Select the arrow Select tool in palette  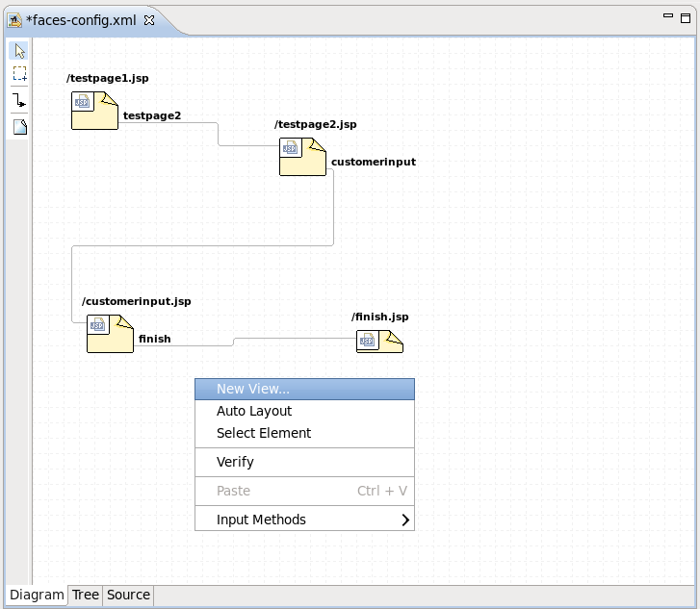pos(19,51)
